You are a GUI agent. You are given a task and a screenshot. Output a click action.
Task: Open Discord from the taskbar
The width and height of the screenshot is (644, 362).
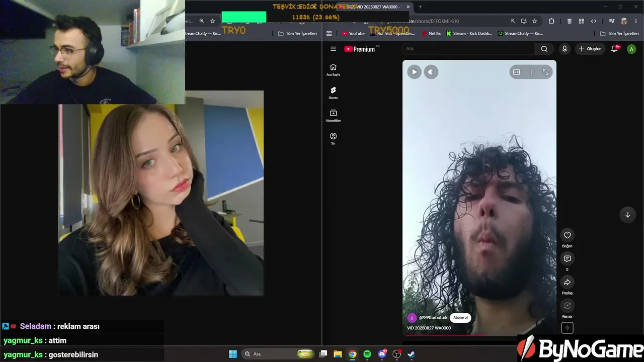click(382, 354)
